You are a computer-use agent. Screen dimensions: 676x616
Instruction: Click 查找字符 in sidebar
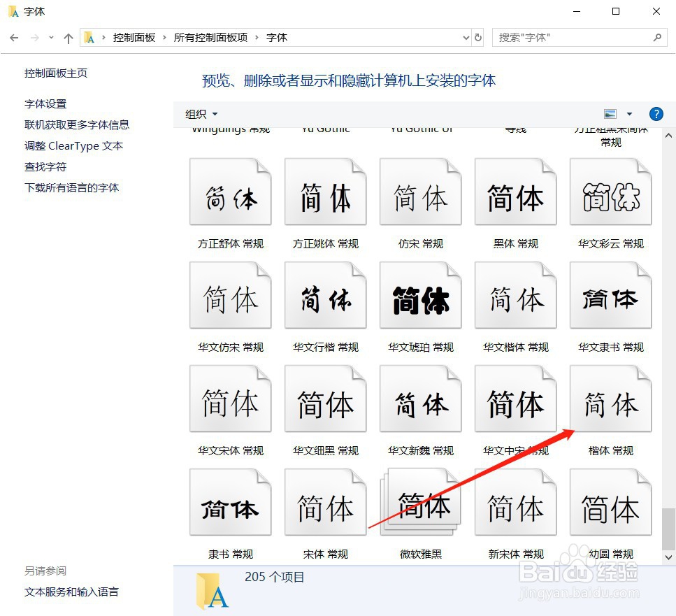(x=45, y=166)
